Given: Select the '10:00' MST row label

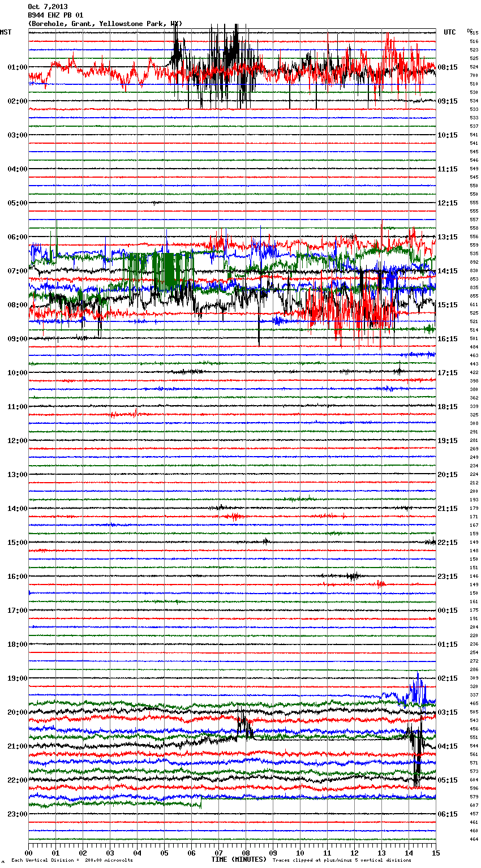Looking at the screenshot, I should point(17,373).
